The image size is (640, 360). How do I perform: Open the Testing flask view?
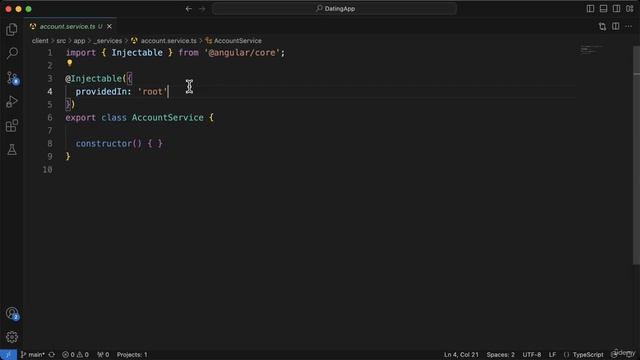[12, 150]
